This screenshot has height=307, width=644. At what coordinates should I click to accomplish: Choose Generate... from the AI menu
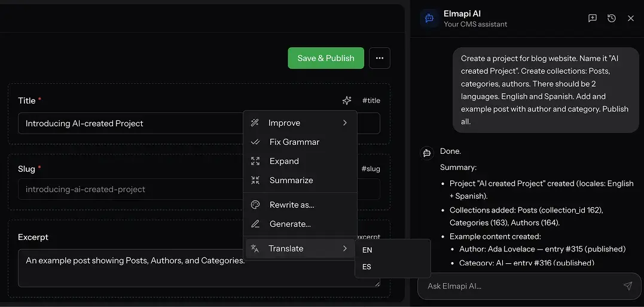[300, 224]
